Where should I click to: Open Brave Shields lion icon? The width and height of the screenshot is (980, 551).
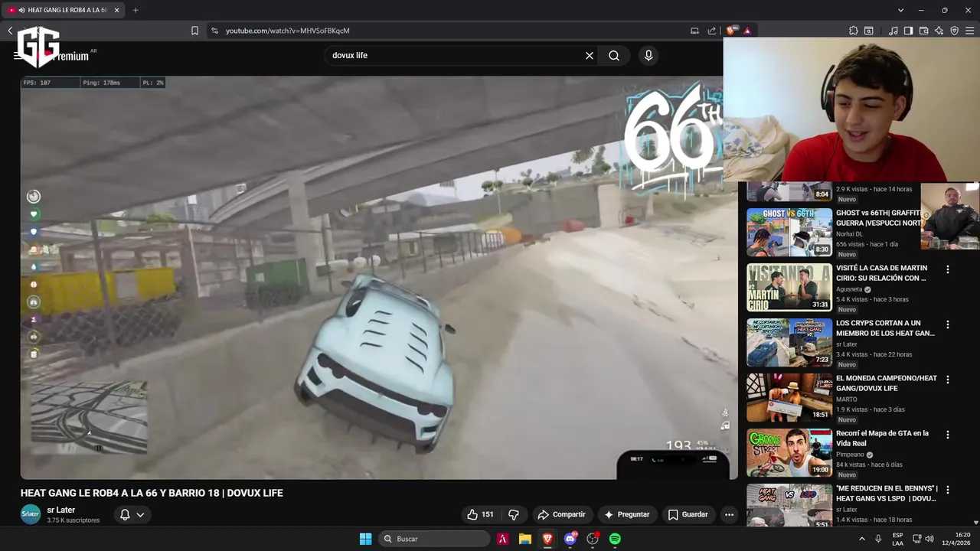pyautogui.click(x=731, y=31)
